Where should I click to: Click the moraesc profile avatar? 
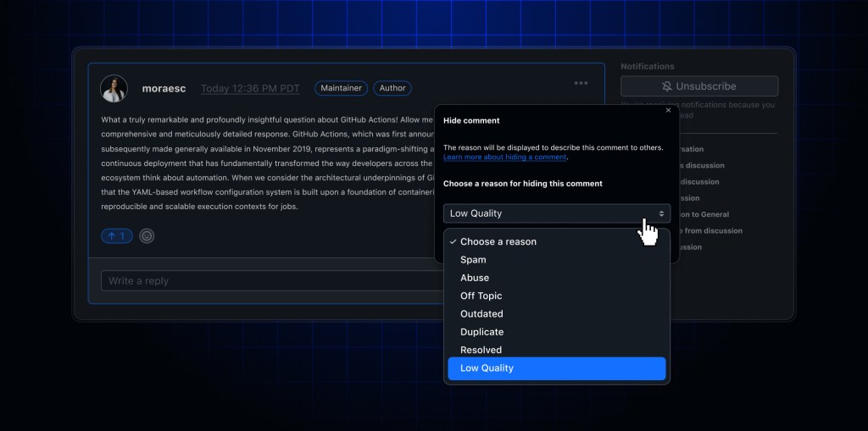tap(114, 88)
